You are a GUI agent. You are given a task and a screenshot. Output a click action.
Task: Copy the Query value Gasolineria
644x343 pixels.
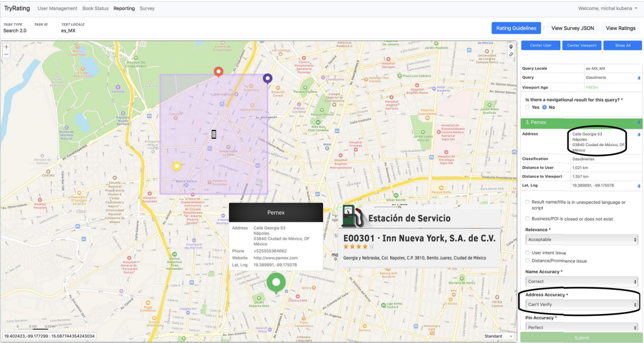pyautogui.click(x=638, y=78)
